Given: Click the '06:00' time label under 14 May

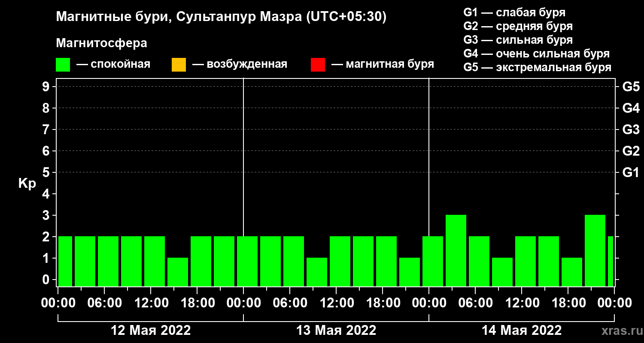Looking at the screenshot, I should click(475, 303).
